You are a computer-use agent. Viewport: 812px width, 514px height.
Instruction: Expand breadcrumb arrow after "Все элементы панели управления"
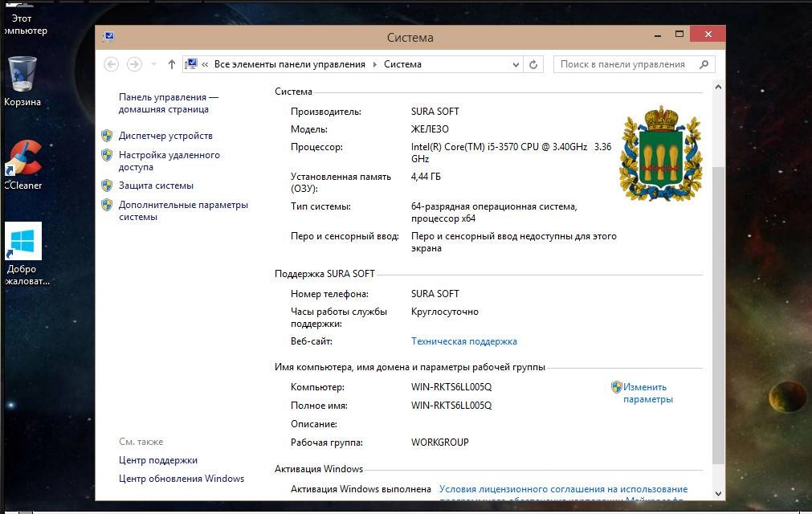(375, 65)
